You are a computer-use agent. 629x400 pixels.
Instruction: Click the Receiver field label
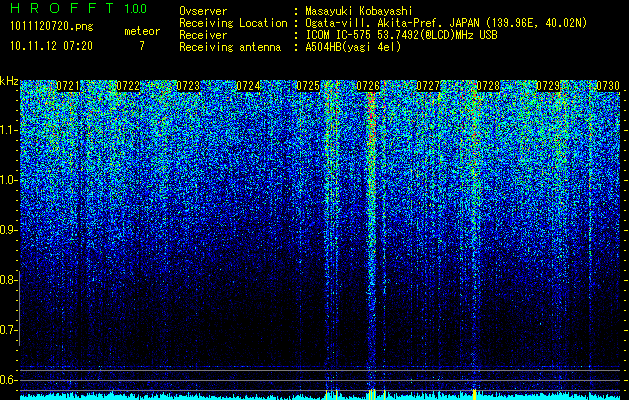pos(203,35)
